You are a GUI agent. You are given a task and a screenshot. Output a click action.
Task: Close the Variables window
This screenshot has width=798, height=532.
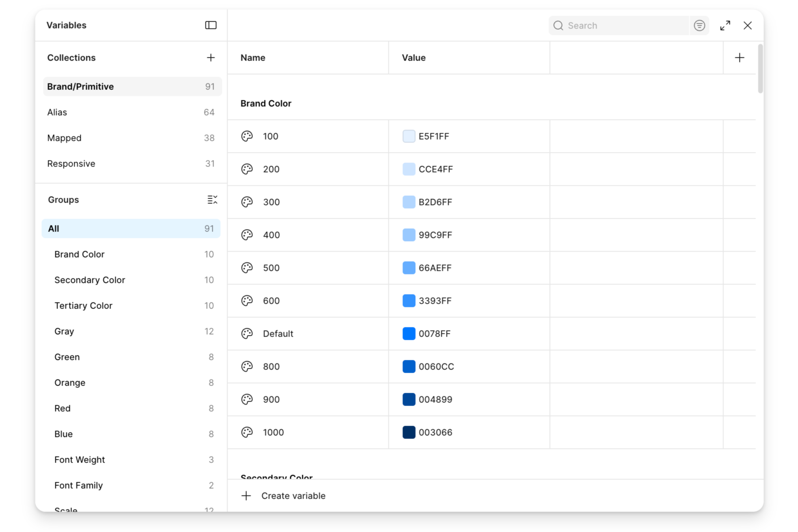pyautogui.click(x=747, y=26)
